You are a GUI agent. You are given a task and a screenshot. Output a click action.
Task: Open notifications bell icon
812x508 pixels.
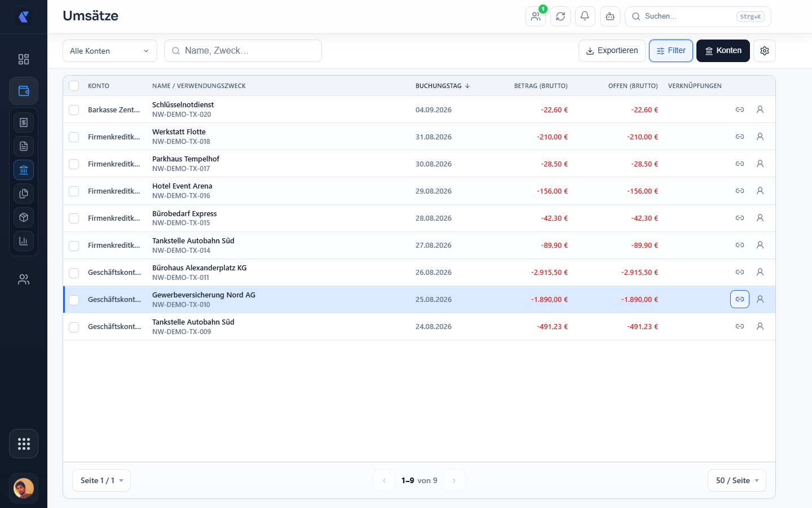point(585,16)
